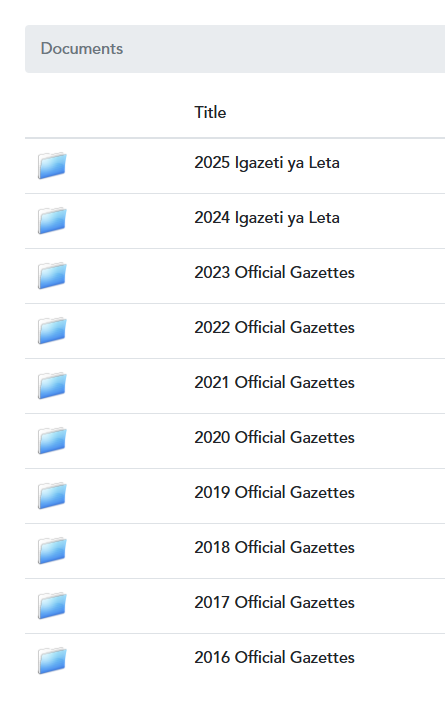Viewport: 445px width, 705px height.
Task: Open the folder icon for 2016 Official Gazettes
Action: click(52, 660)
